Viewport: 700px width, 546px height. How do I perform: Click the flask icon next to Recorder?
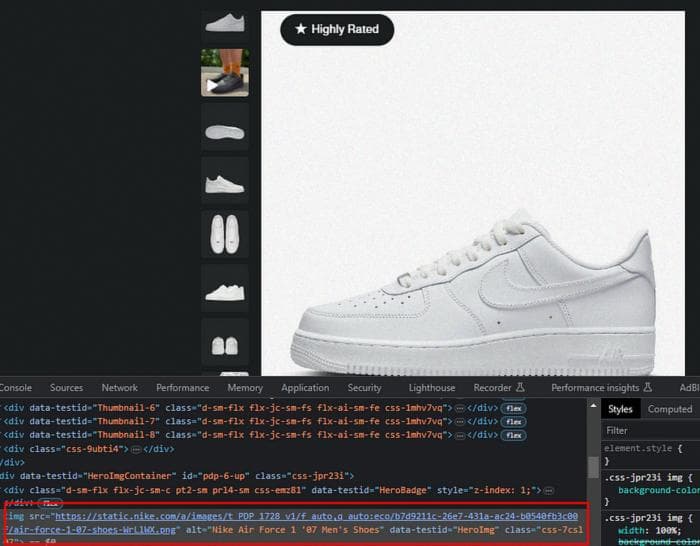(521, 387)
